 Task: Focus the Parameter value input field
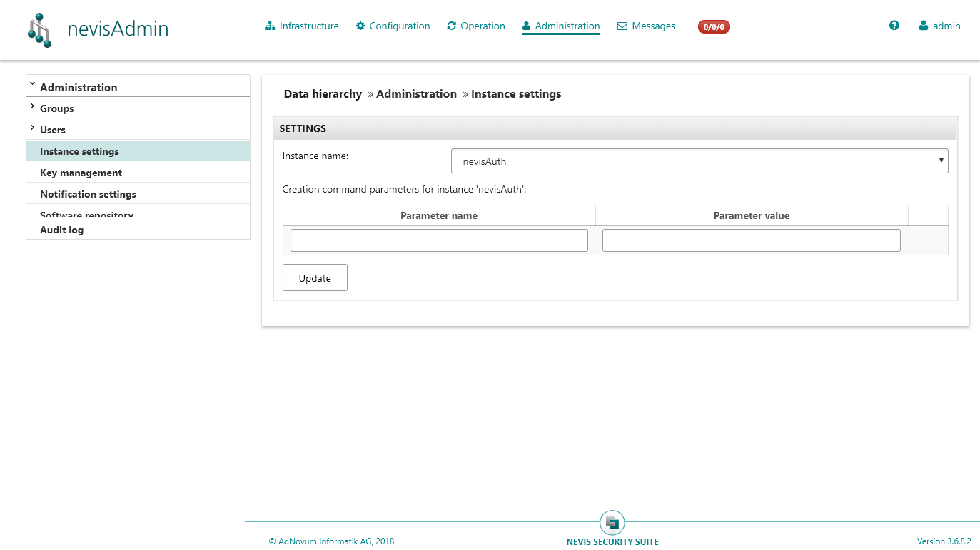click(x=752, y=240)
